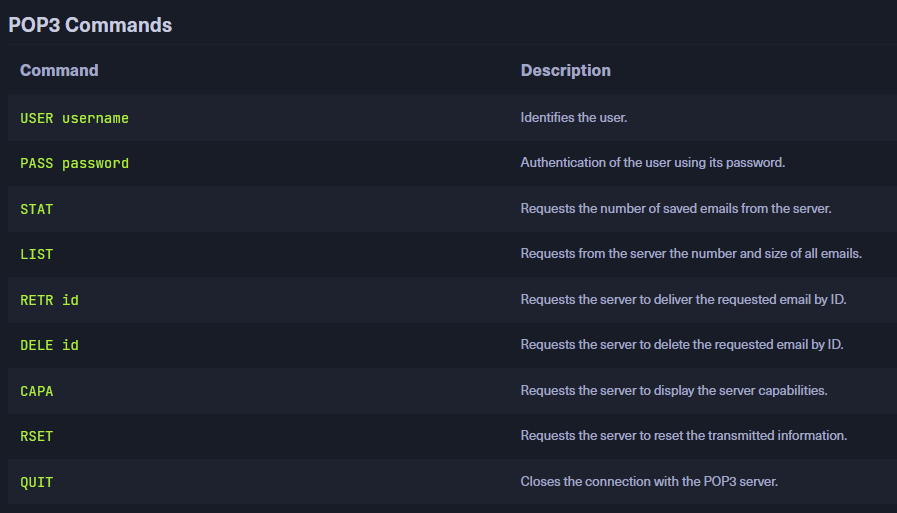Select the STAT command text
The width and height of the screenshot is (897, 513).
coord(37,209)
